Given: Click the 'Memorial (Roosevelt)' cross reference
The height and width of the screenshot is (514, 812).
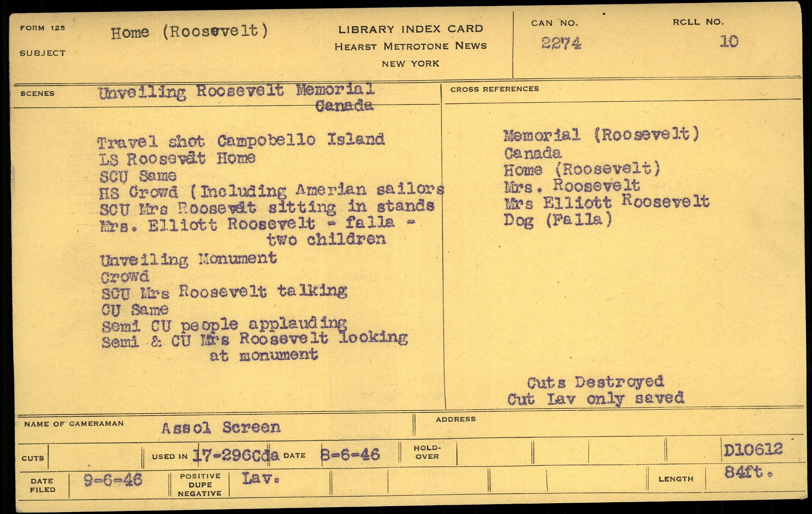Looking at the screenshot, I should pyautogui.click(x=601, y=135).
